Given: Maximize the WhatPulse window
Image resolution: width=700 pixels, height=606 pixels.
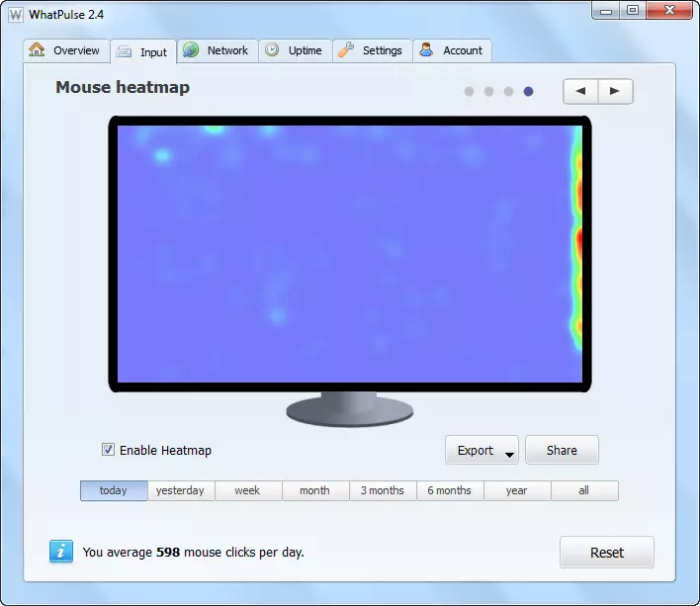Looking at the screenshot, I should point(632,11).
